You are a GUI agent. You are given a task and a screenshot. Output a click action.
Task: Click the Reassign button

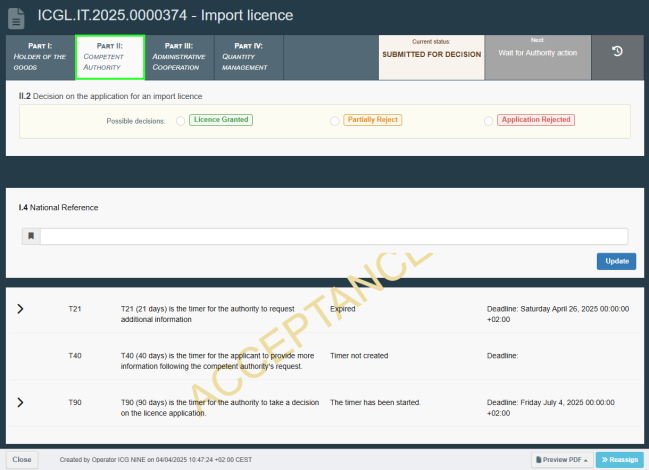619,459
